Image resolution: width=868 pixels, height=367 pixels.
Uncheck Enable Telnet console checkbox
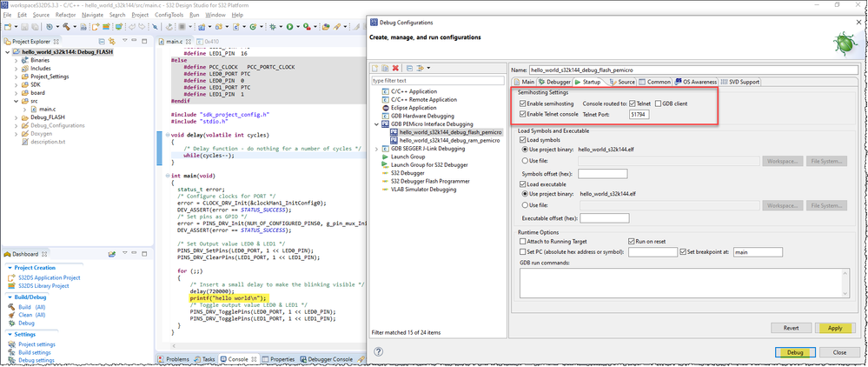pos(522,114)
